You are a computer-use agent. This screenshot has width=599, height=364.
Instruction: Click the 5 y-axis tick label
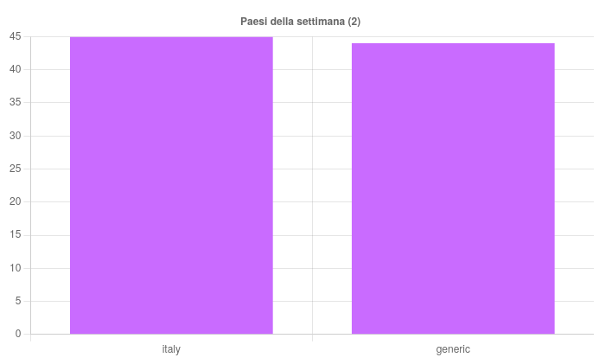coord(18,302)
